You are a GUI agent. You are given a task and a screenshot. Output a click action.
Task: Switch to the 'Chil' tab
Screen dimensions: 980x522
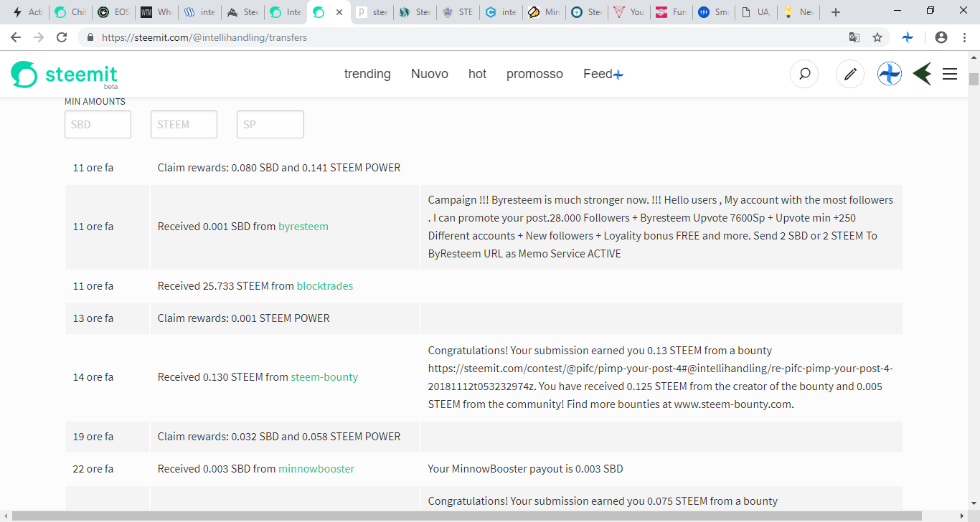[70, 12]
